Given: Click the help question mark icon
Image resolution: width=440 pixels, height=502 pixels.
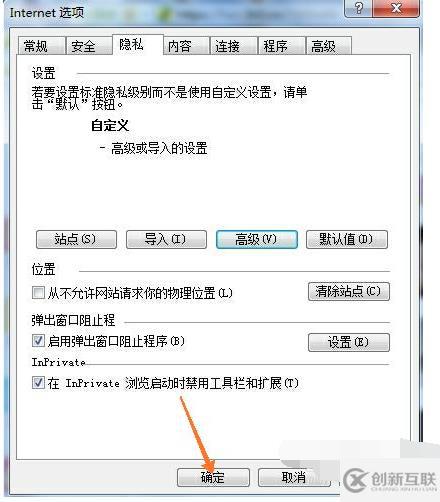Looking at the screenshot, I should pos(359,7).
